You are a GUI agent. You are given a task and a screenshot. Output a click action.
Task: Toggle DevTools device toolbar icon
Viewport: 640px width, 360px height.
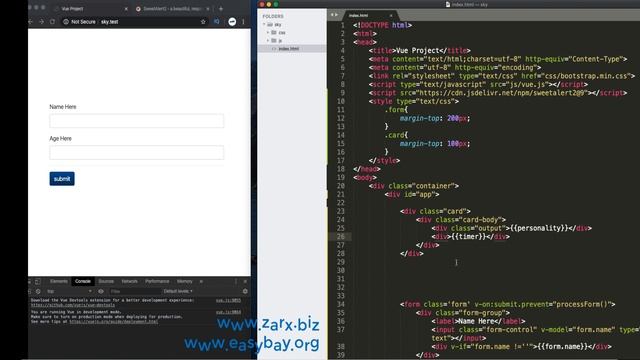point(38,282)
